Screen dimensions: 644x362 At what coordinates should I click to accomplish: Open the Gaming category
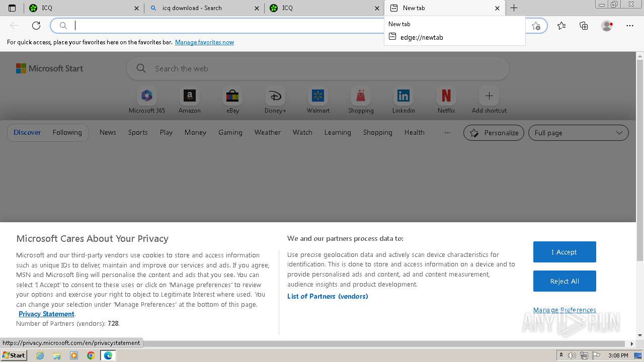pyautogui.click(x=230, y=132)
